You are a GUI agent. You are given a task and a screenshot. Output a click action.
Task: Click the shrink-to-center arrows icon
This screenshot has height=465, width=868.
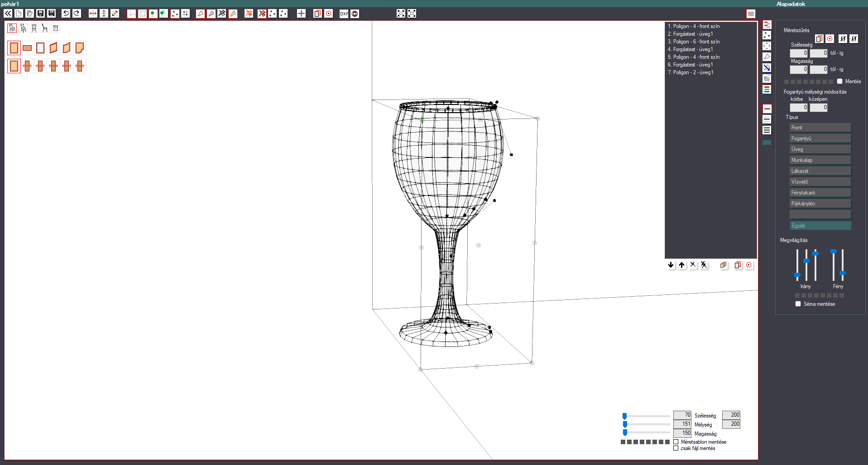click(401, 14)
